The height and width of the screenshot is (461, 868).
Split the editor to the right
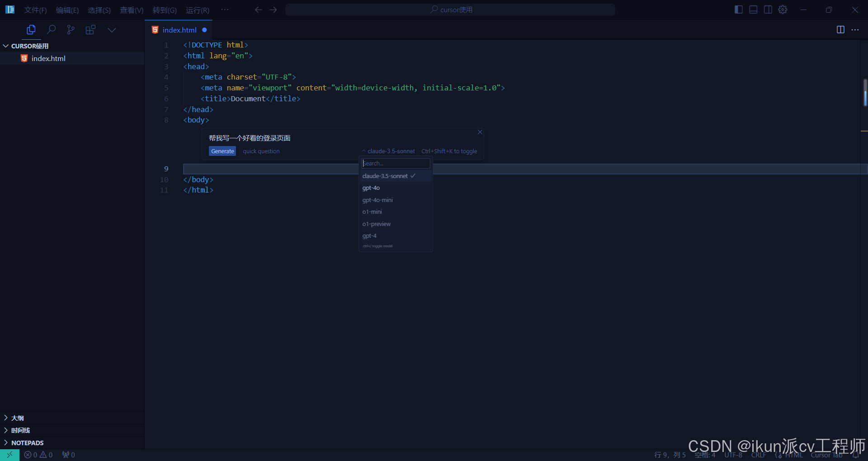[840, 30]
